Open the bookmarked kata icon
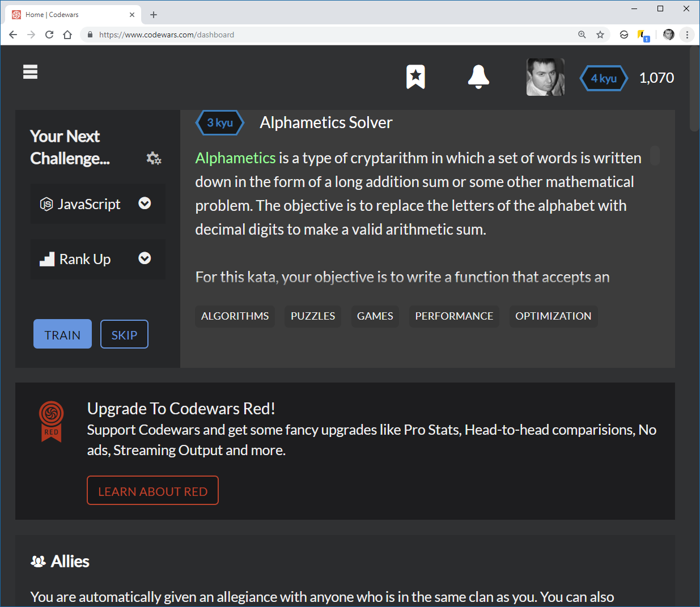This screenshot has height=607, width=700. click(x=415, y=77)
